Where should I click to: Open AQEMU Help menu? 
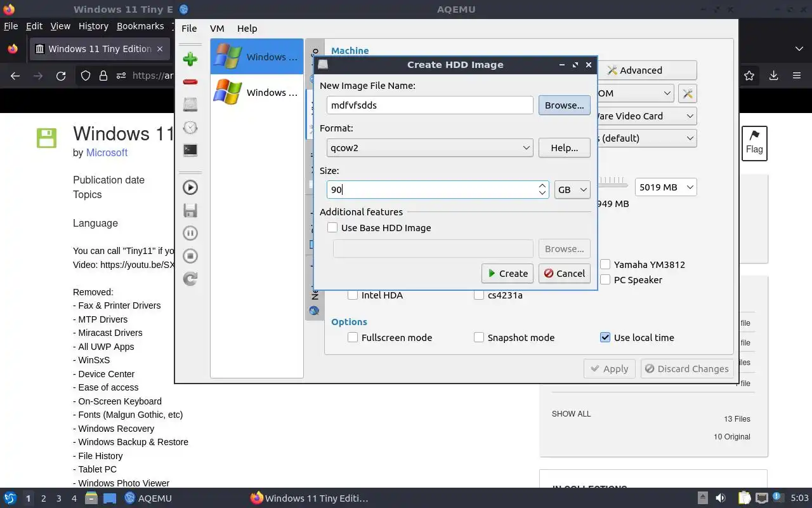tap(247, 28)
